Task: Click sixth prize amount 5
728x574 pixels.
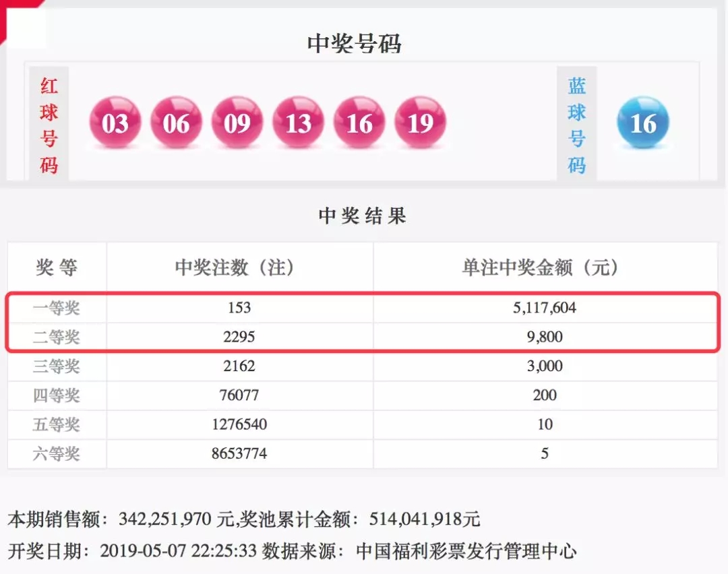Action: click(545, 454)
